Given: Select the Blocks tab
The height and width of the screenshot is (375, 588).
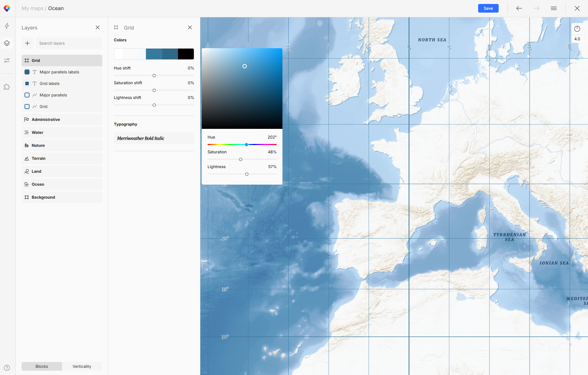Looking at the screenshot, I should 41,366.
